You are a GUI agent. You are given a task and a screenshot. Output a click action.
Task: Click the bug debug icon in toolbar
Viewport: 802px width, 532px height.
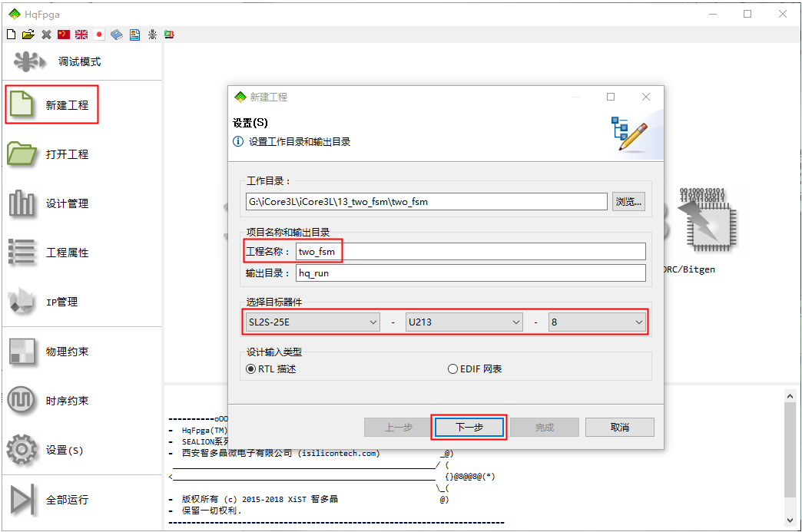[x=152, y=35]
